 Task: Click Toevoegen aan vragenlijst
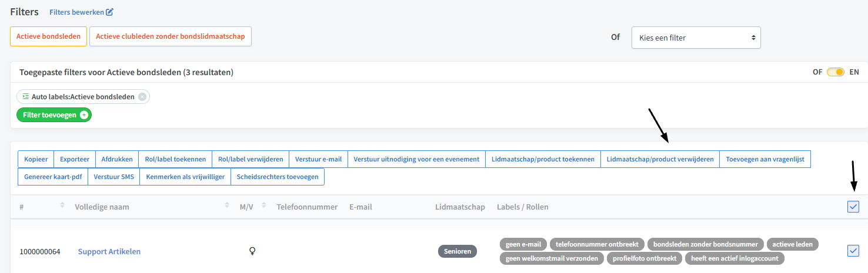tap(765, 159)
